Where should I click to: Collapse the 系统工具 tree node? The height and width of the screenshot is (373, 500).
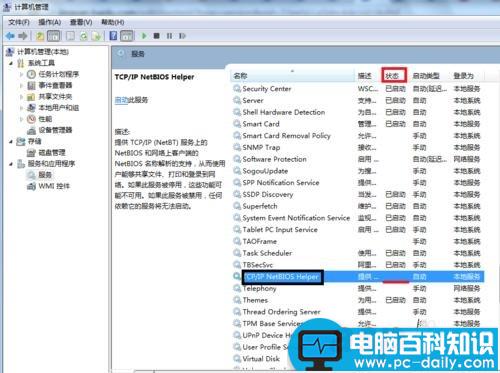11,63
